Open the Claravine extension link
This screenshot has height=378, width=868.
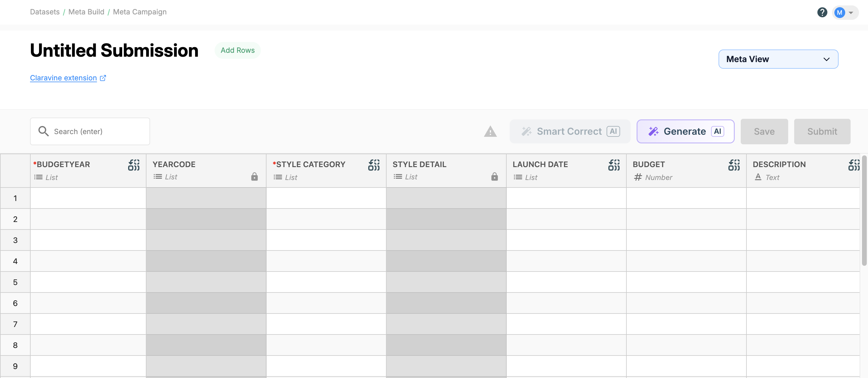coord(63,78)
